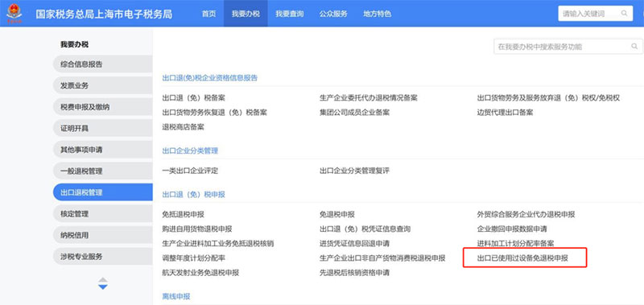Open 核定管理 in the sidebar
This screenshot has width=644, height=305.
[103, 213]
